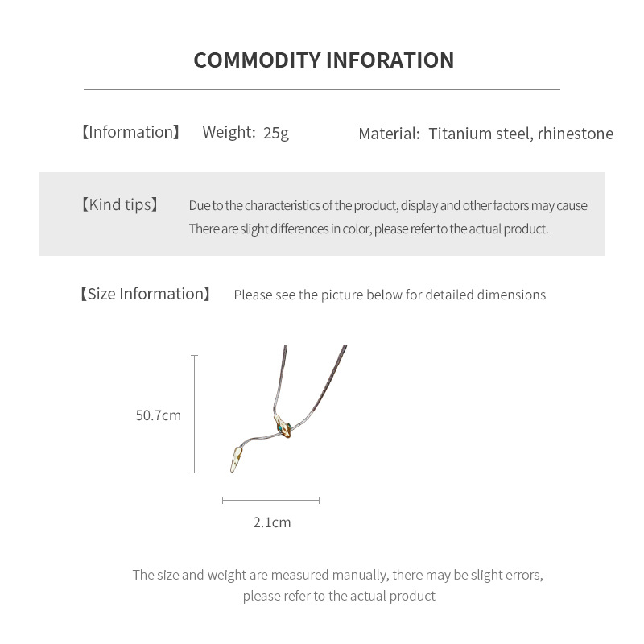Click the vertical dimension line beside 50.7cm
Image resolution: width=644 pixels, height=644 pixels.
[x=195, y=414]
